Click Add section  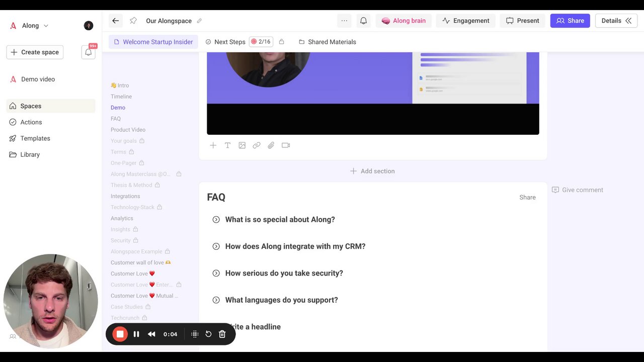[x=372, y=171]
